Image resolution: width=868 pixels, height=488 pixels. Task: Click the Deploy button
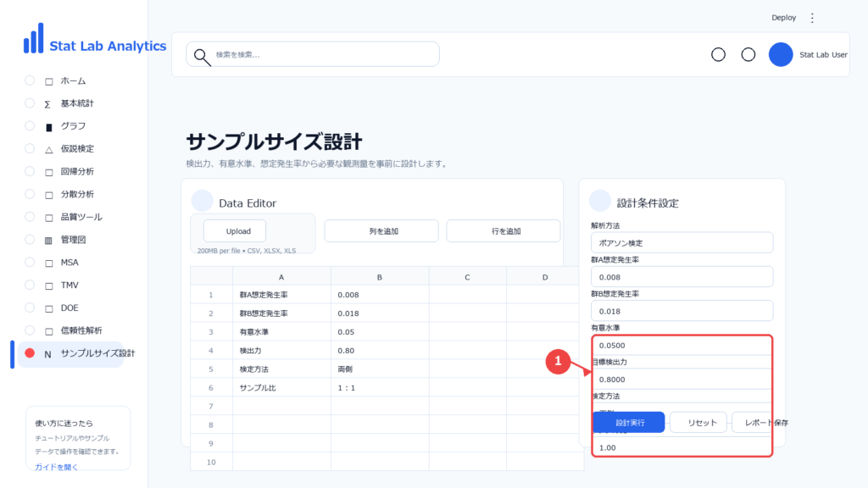(x=783, y=18)
